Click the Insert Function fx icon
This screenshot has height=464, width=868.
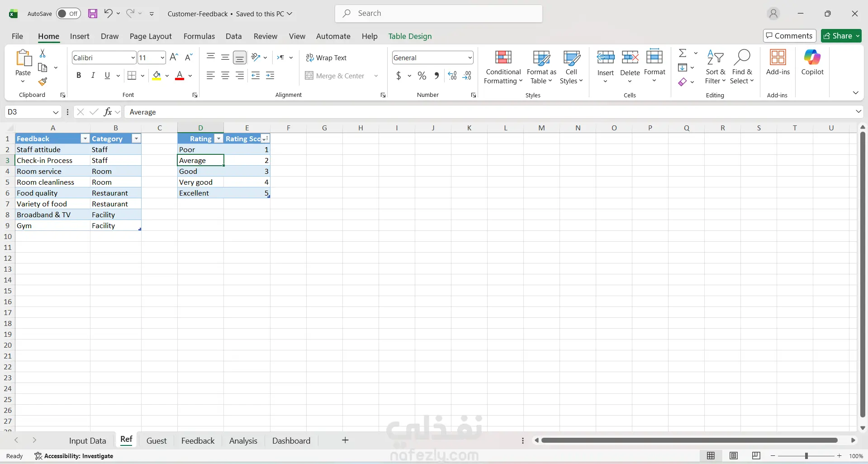108,112
